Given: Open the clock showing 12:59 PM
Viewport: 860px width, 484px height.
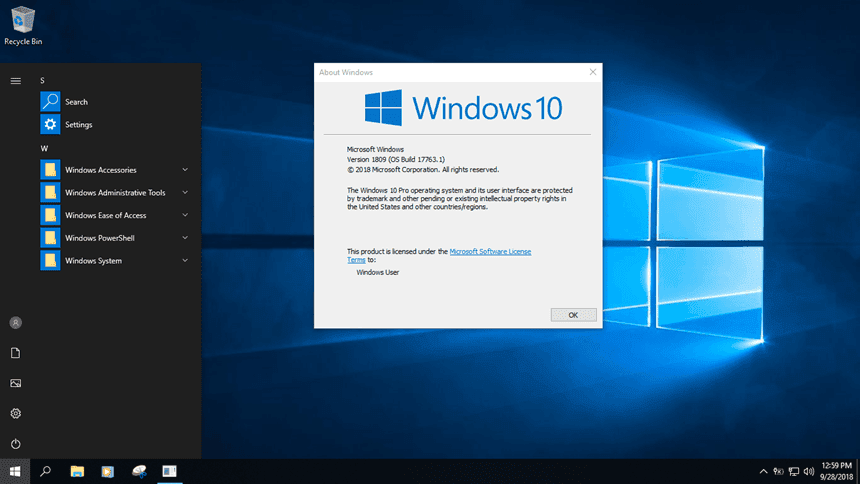Looking at the screenshot, I should 836,471.
